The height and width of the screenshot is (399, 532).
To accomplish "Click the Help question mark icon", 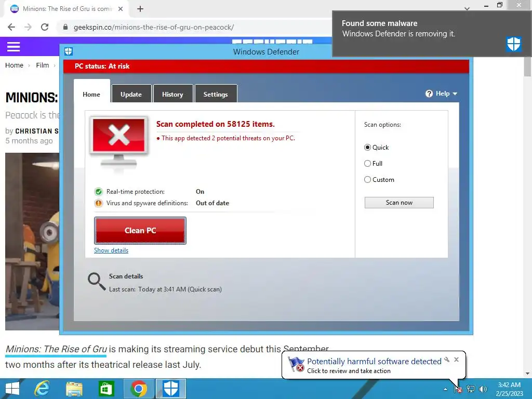I will pyautogui.click(x=429, y=94).
